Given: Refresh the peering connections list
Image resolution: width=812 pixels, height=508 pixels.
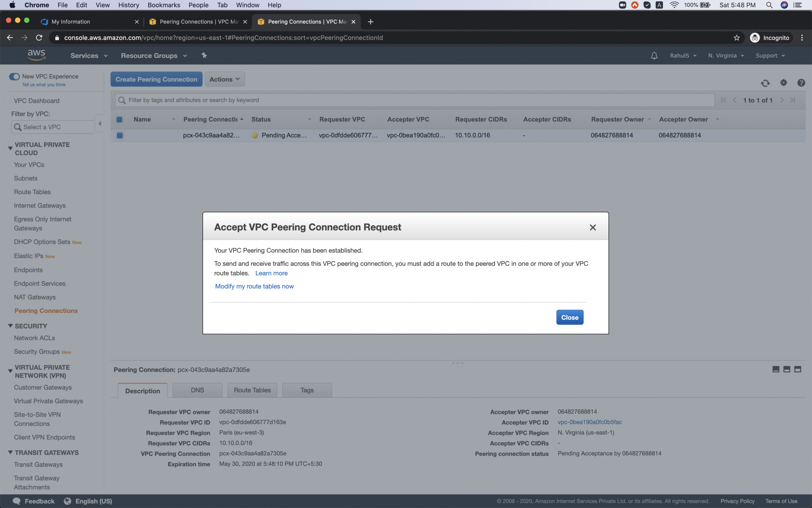Looking at the screenshot, I should coord(765,83).
